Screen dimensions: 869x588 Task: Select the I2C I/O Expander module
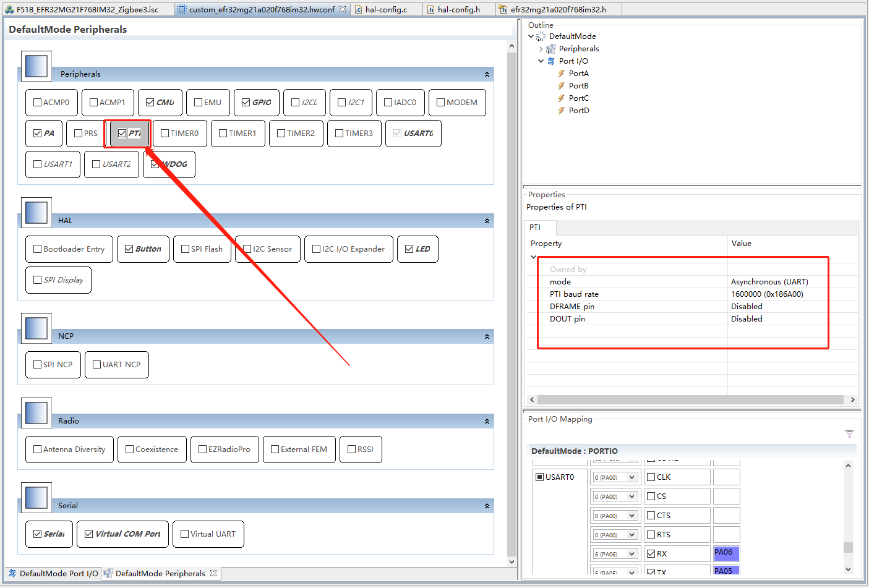[349, 249]
